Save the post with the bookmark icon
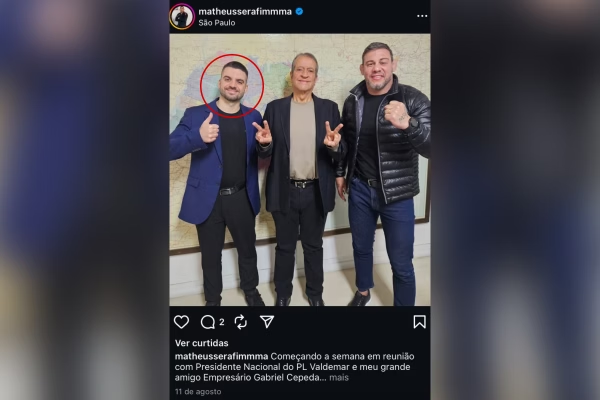 (x=419, y=322)
